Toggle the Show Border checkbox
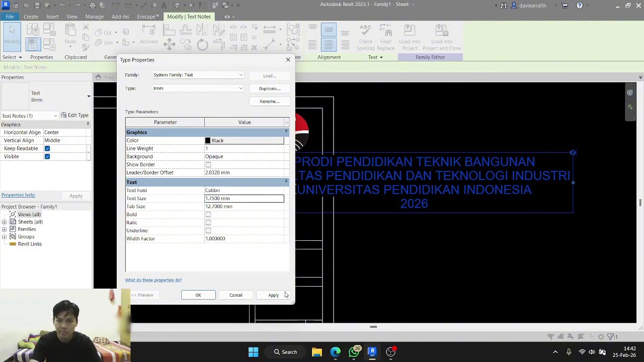644x362 pixels. (208, 165)
